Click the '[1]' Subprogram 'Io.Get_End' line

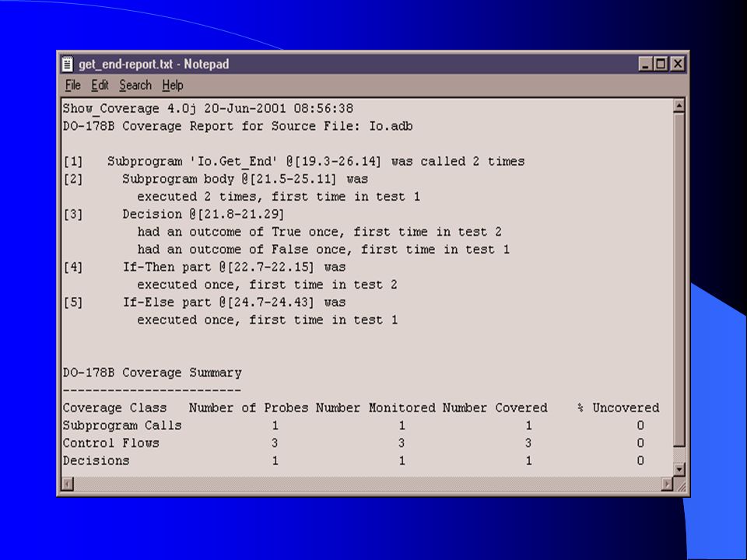tap(294, 162)
